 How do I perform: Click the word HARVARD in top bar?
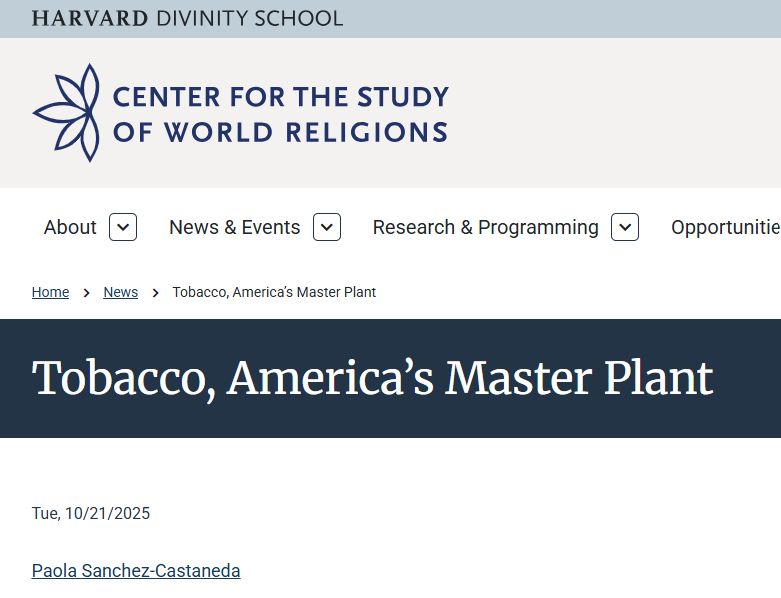(89, 18)
